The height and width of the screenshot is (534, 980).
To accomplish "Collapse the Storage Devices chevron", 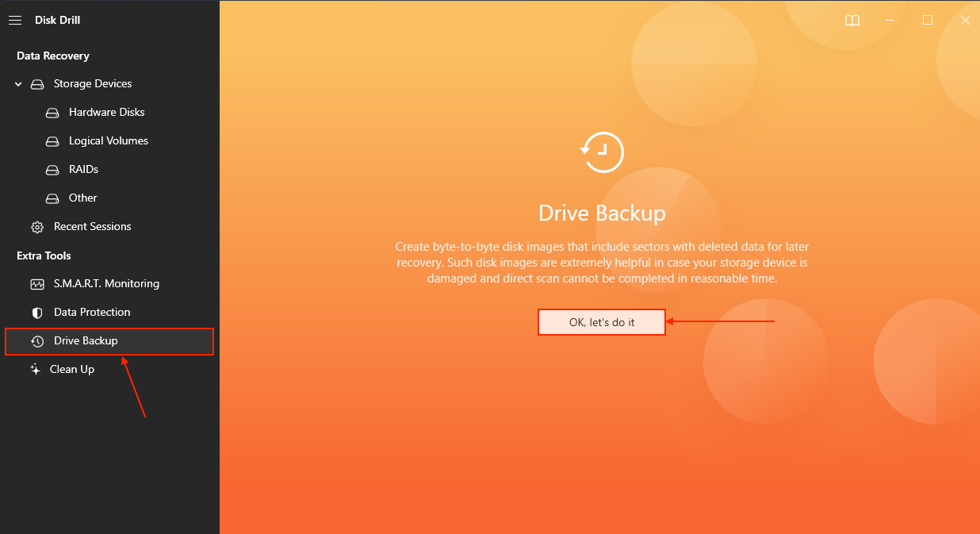I will [18, 84].
